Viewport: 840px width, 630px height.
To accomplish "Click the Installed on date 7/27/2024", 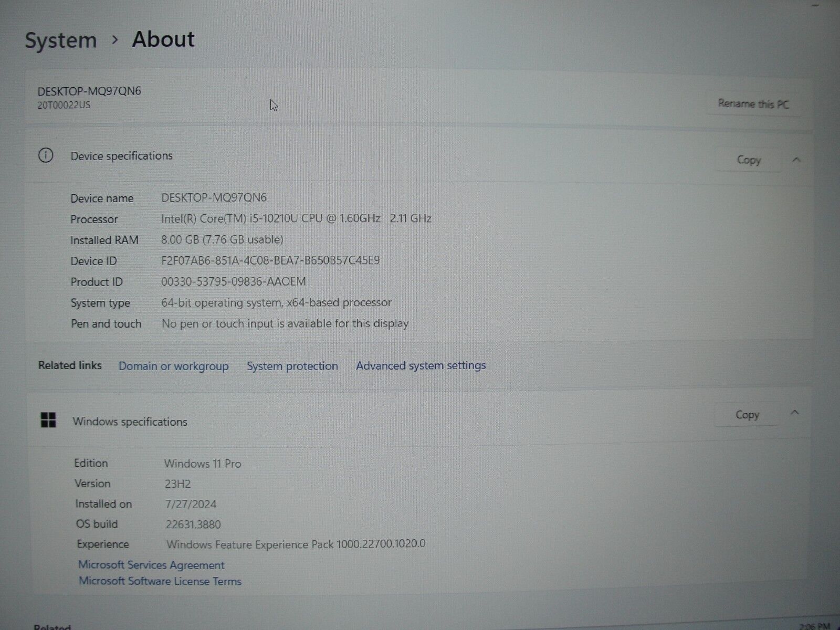I will (x=191, y=505).
